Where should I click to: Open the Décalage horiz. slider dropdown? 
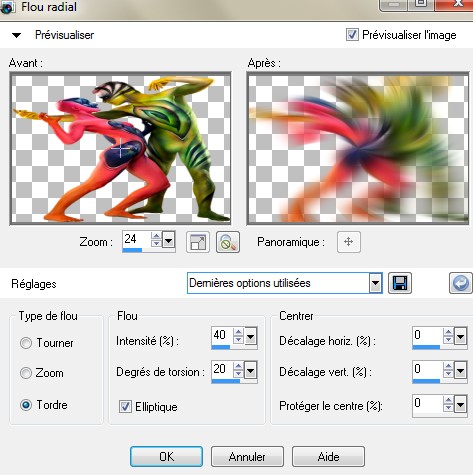460,336
